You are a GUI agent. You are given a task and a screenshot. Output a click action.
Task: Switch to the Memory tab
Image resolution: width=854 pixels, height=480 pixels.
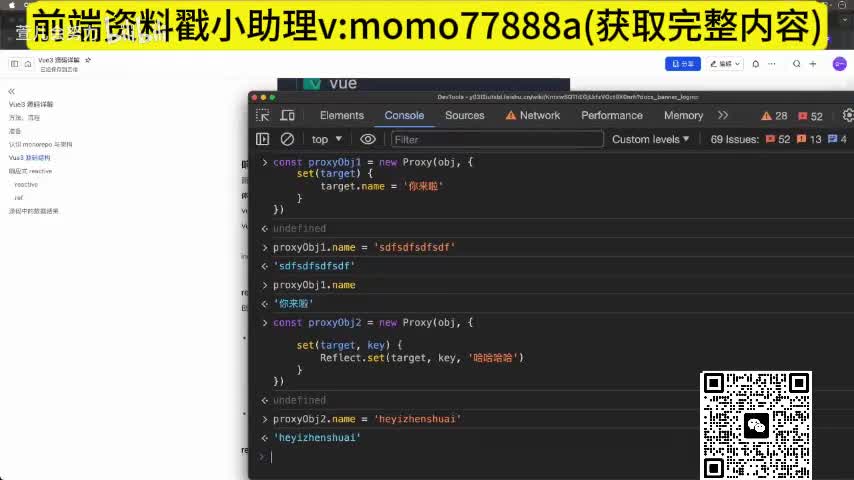(683, 116)
